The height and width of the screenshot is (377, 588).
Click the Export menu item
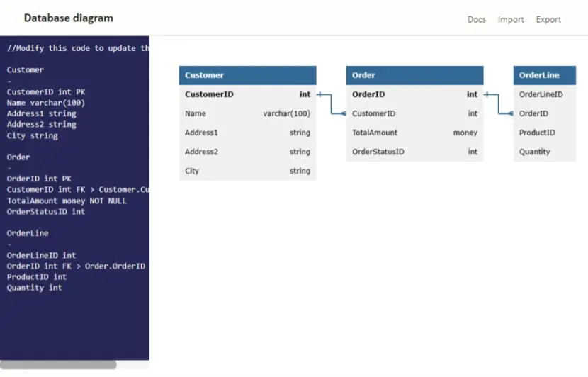click(x=548, y=20)
